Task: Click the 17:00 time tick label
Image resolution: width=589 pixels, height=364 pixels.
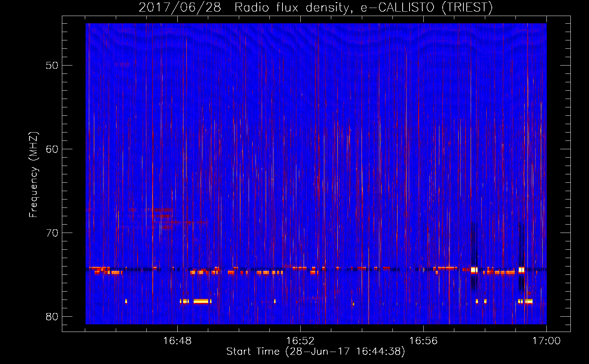Action: [546, 341]
